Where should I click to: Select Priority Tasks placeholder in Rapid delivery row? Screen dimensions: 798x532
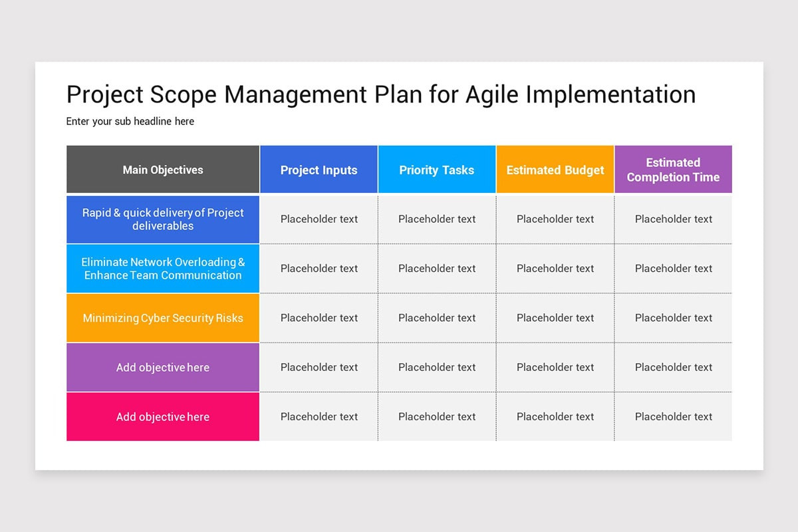pos(437,219)
